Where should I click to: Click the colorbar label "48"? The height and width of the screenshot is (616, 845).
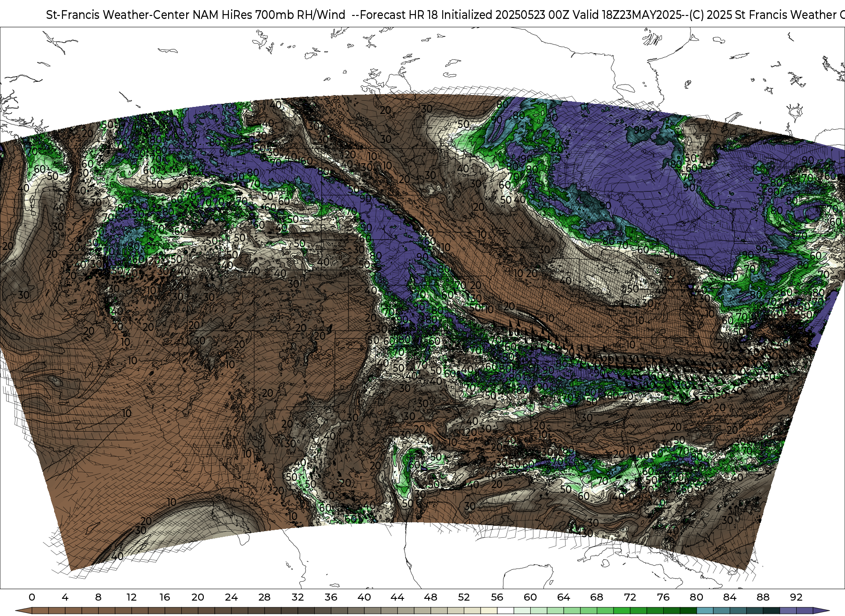(x=430, y=597)
